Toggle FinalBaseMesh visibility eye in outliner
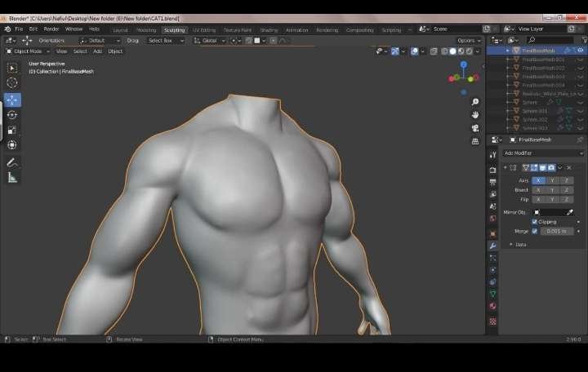The height and width of the screenshot is (372, 588). (x=580, y=51)
